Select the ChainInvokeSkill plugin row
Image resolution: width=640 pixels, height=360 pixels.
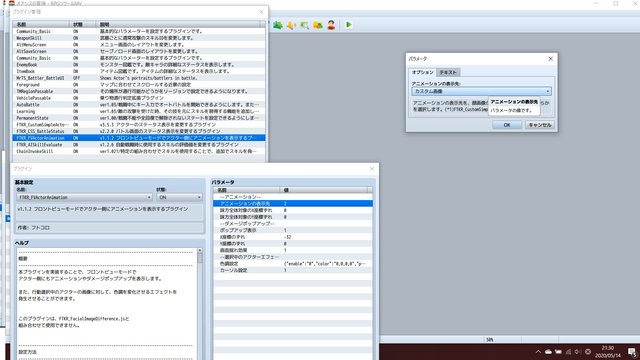(139, 151)
